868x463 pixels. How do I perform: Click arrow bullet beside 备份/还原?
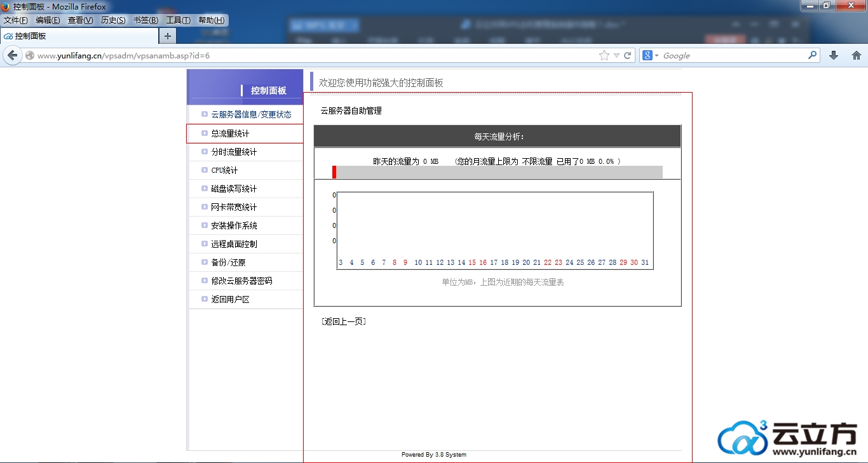click(x=205, y=262)
